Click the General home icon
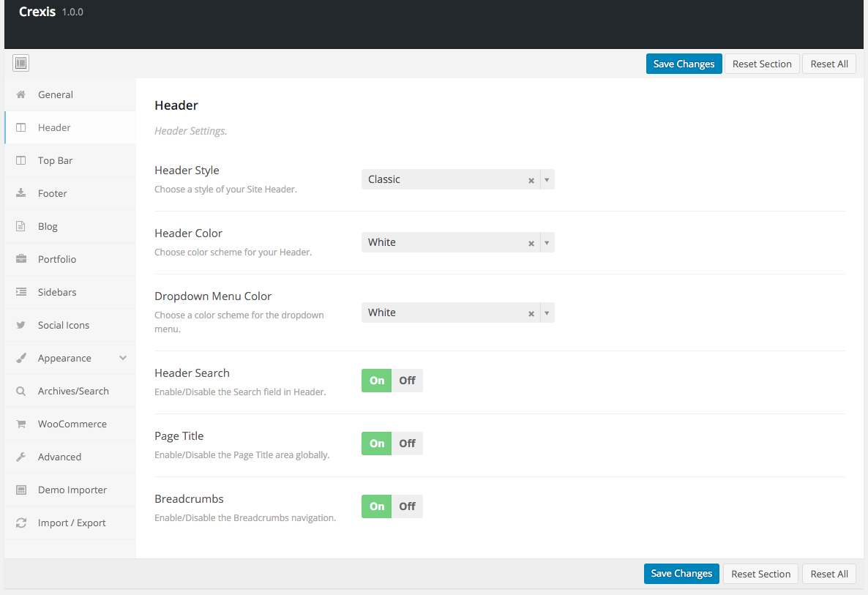Screen dimensions: 868x595 click(21, 94)
